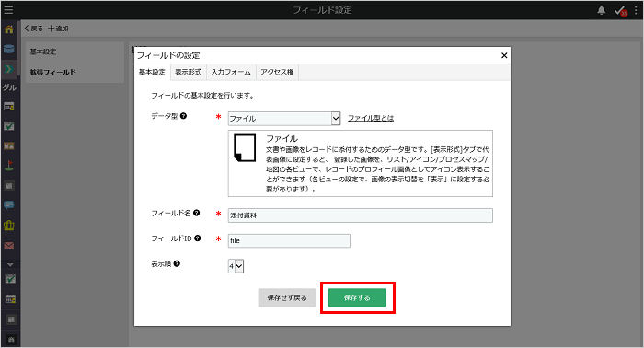
Task: Open the golf flag icon in sidebar
Action: (9, 166)
